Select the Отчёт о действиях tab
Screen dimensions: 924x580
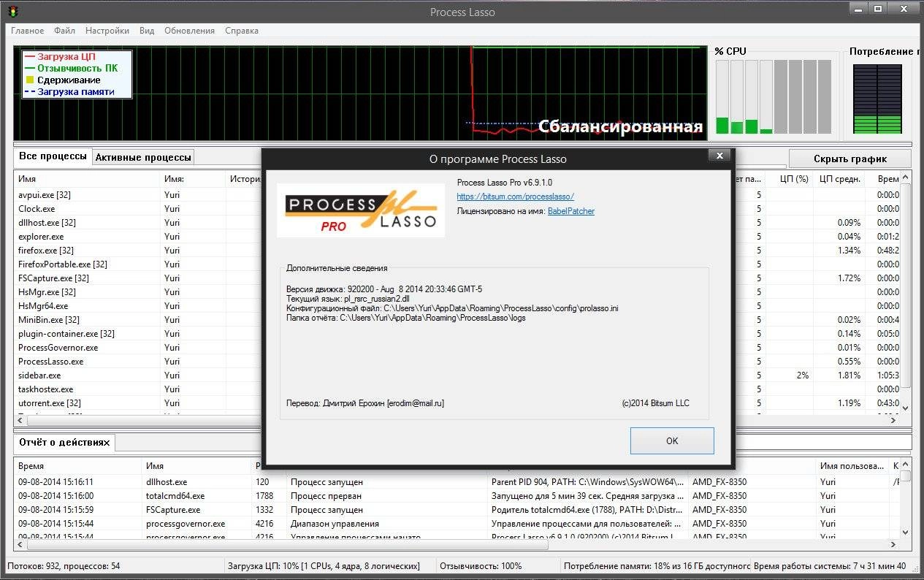[x=64, y=442]
